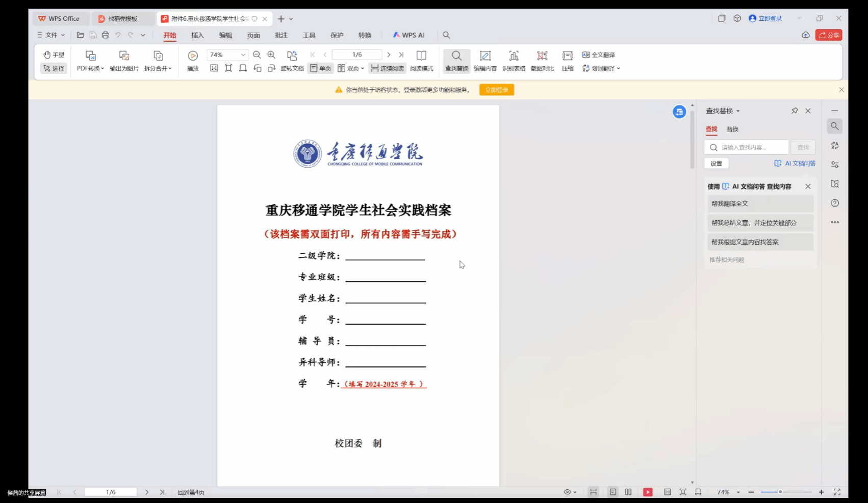Open the 插入 ribbon tab
The height and width of the screenshot is (503, 868).
click(x=197, y=35)
